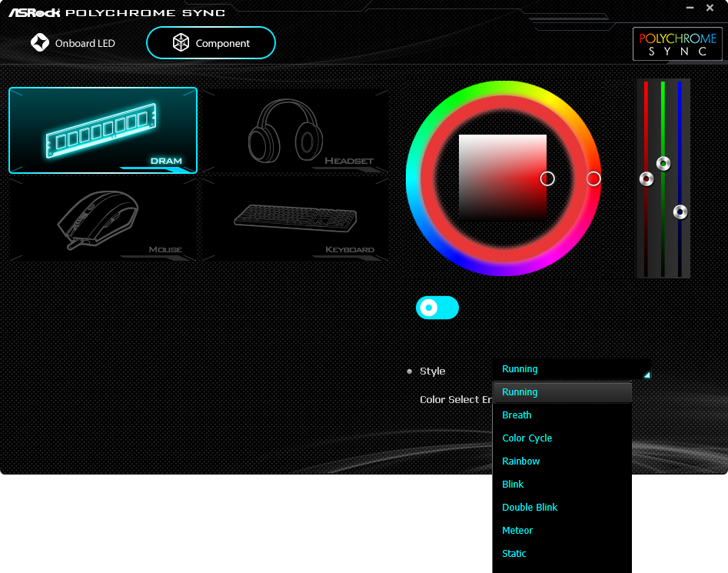728x573 pixels.
Task: Click the hue ring selector handle
Action: 593,178
